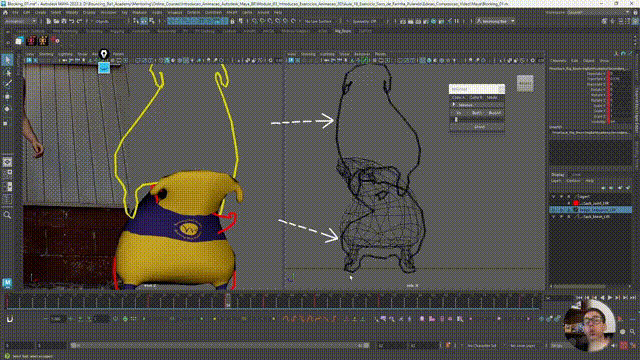Viewport: 640px width, 360px height.
Task: Click the home icon in menu bar
Action: click(x=5, y=13)
